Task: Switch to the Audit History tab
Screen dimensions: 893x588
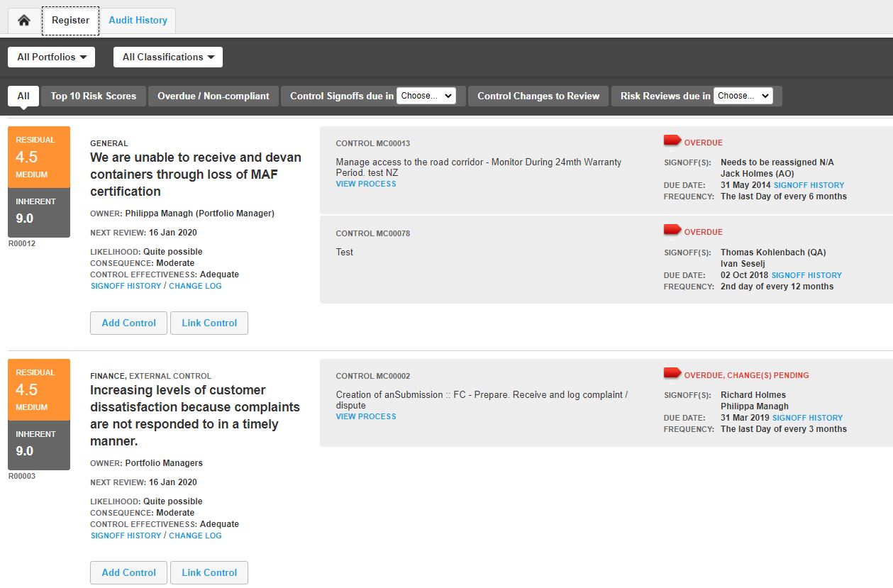Action: [x=138, y=20]
